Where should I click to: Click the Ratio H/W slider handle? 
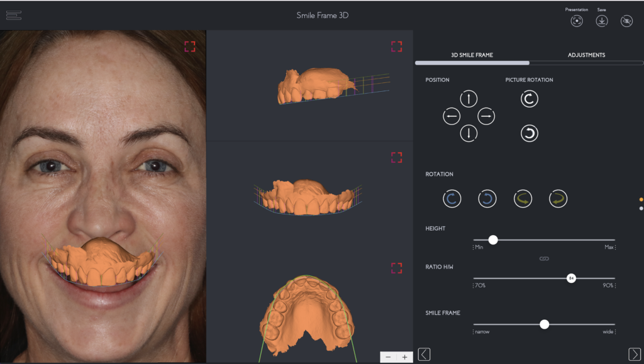tap(571, 279)
